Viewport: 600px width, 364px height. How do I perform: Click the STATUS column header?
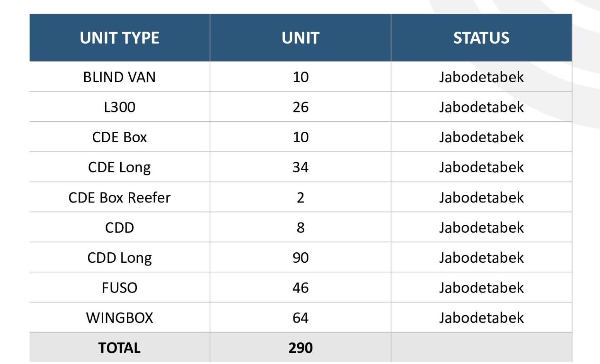click(481, 38)
